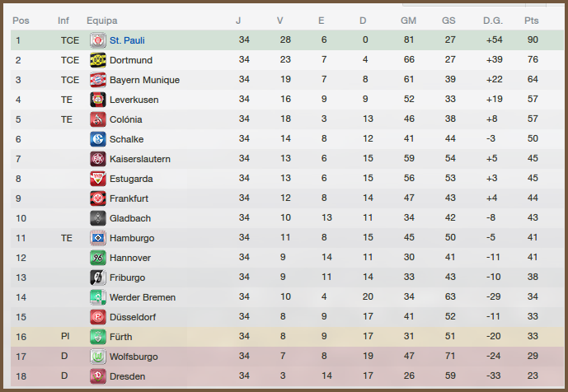
Task: Click the Wolfsburgo club crest icon
Action: pyautogui.click(x=98, y=357)
